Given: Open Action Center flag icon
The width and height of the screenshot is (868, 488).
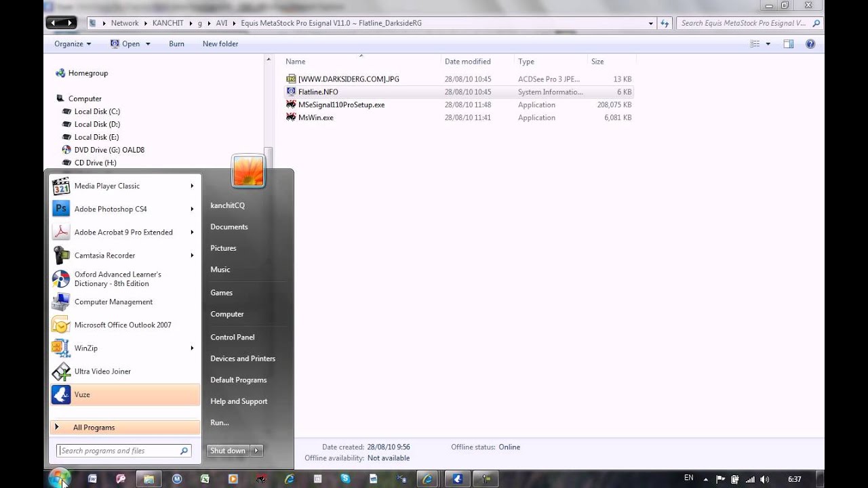Looking at the screenshot, I should [x=721, y=479].
